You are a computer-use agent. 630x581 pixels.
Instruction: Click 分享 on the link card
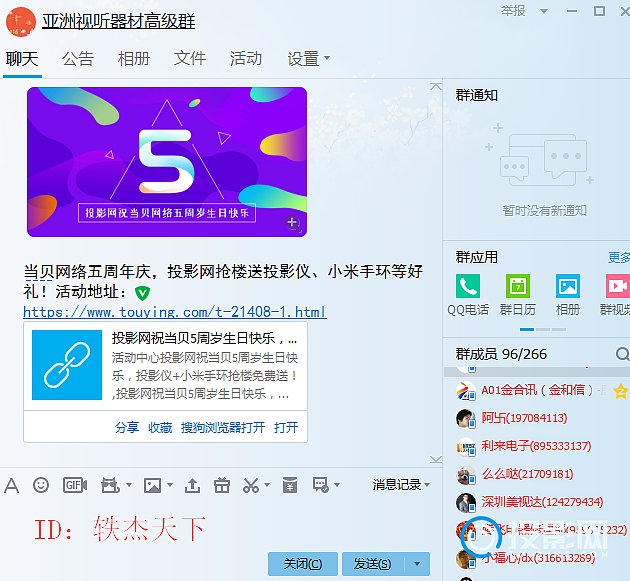(127, 428)
